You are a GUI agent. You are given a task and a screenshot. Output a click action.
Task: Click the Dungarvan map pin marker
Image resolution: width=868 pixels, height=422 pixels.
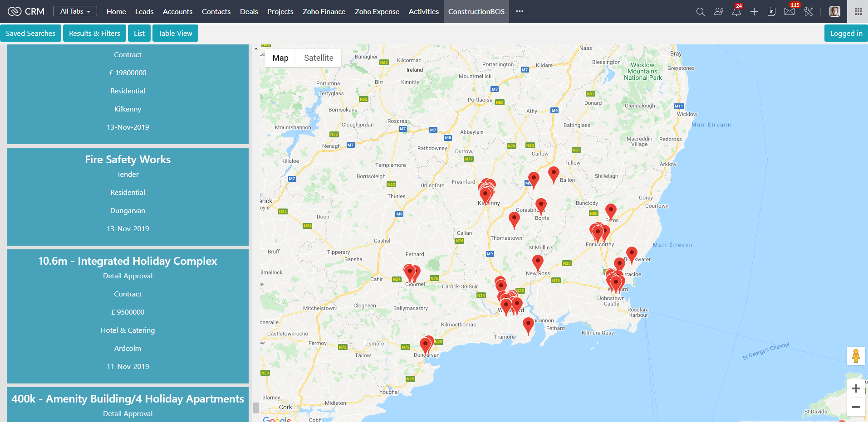(426, 346)
